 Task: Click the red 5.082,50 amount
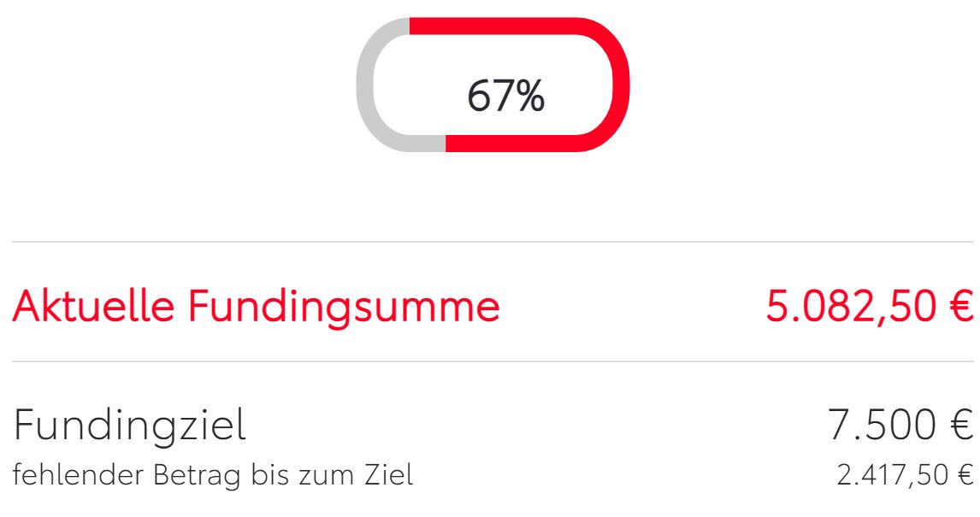coord(850,308)
